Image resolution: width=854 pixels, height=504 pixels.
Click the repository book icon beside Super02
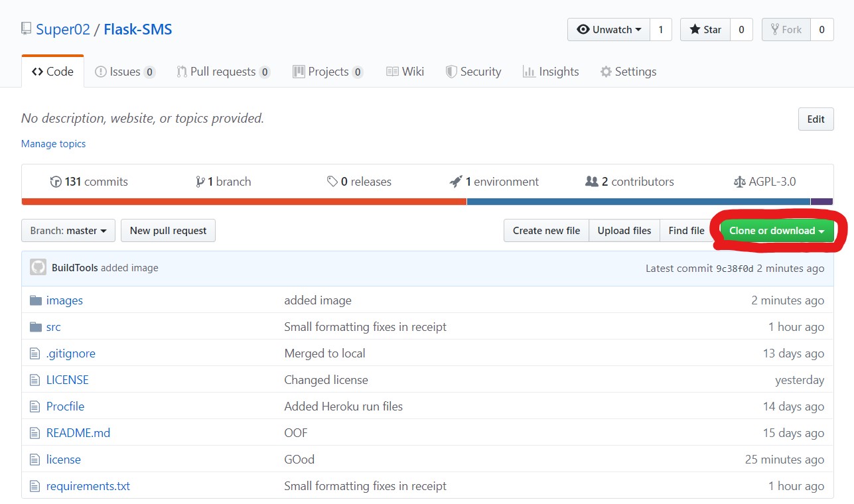click(x=27, y=29)
